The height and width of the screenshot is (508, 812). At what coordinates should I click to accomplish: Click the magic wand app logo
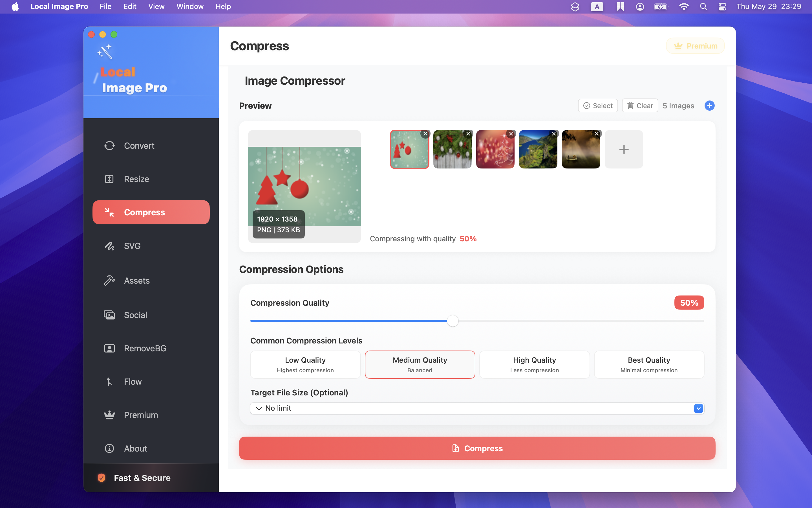[x=105, y=51]
